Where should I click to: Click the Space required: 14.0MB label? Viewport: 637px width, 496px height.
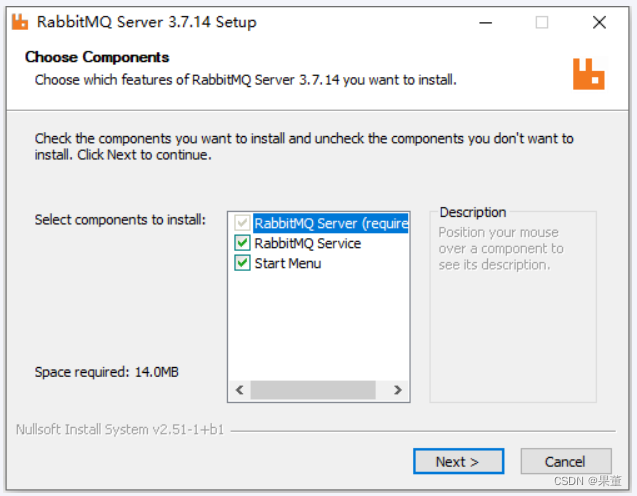click(x=107, y=372)
